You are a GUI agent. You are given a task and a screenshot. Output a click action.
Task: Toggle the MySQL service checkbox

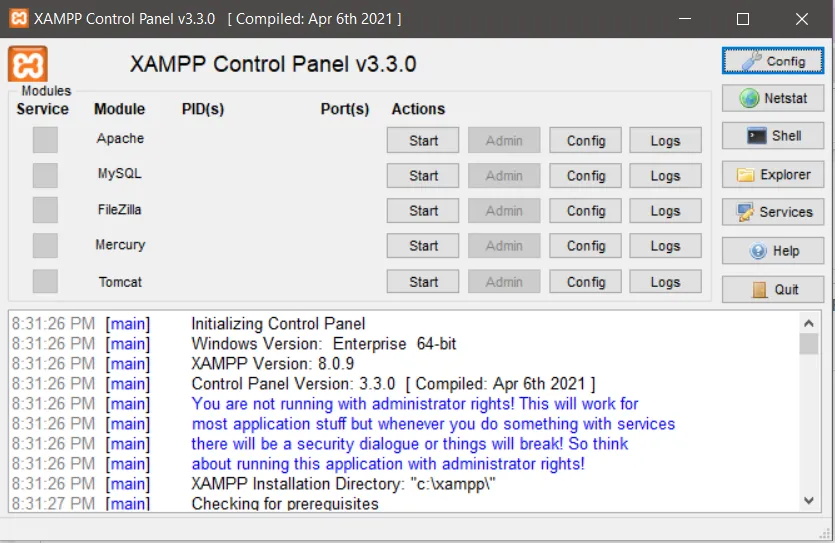coord(45,175)
